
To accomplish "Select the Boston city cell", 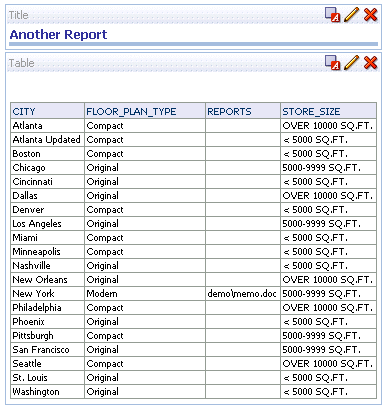I will [47, 154].
